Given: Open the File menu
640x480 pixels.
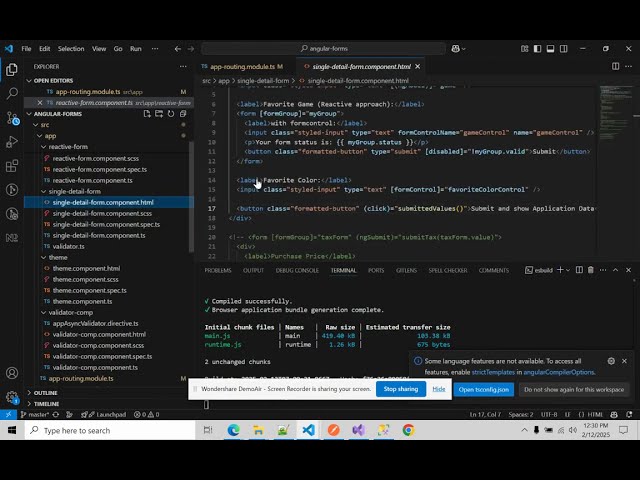Looking at the screenshot, I should [26, 49].
